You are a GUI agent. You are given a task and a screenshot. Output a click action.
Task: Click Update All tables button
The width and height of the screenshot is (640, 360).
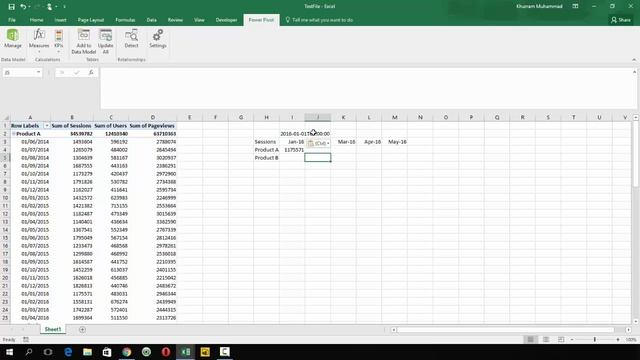point(106,41)
